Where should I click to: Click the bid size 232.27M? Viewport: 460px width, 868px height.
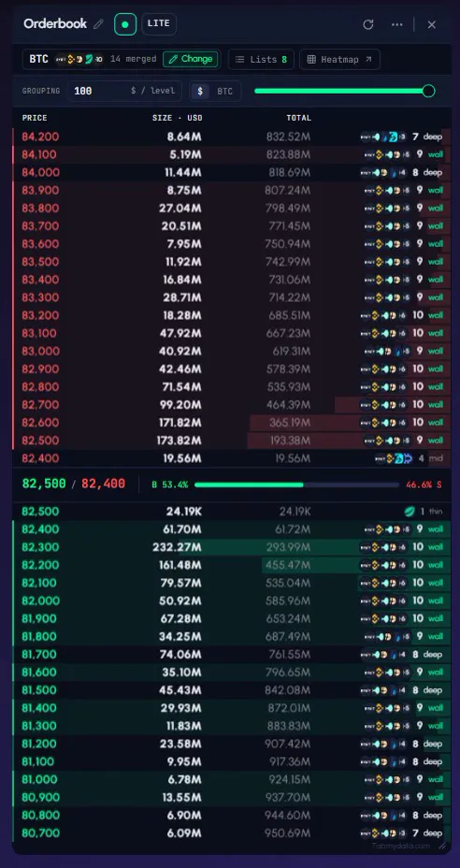click(x=177, y=547)
